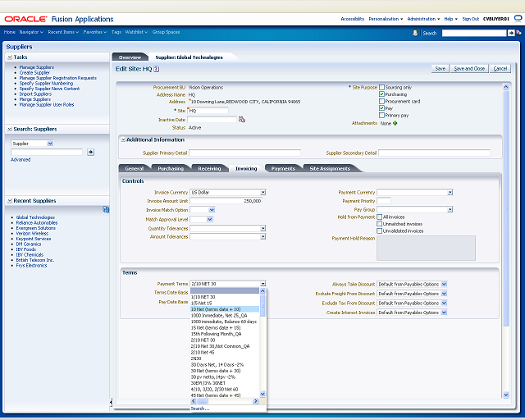525x420 pixels.
Task: Click the Save and Close button
Action: point(469,68)
